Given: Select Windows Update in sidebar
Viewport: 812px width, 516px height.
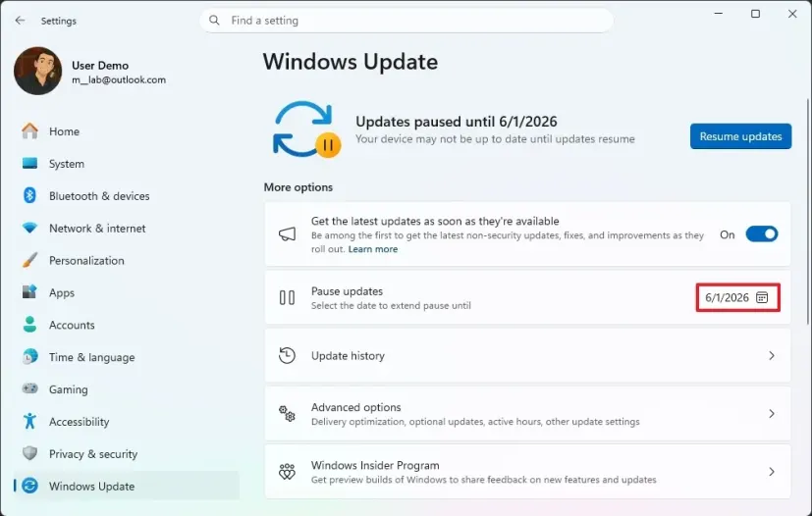Looking at the screenshot, I should 91,486.
